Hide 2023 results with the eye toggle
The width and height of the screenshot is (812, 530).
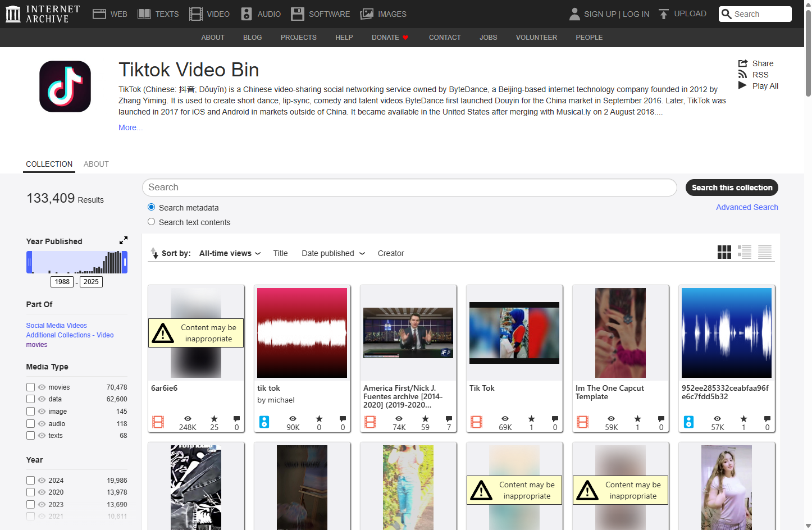pos(42,504)
